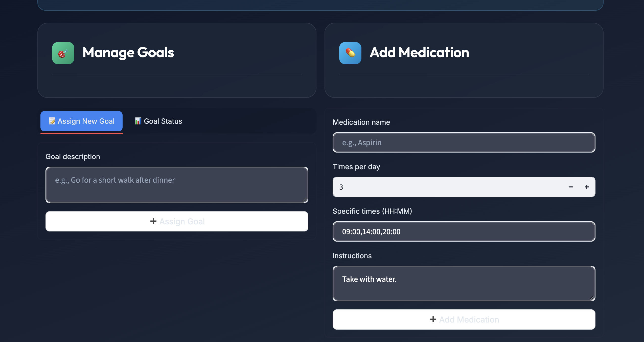This screenshot has height=342, width=644.
Task: Click the blue pill Add Medication icon
Action: [350, 53]
